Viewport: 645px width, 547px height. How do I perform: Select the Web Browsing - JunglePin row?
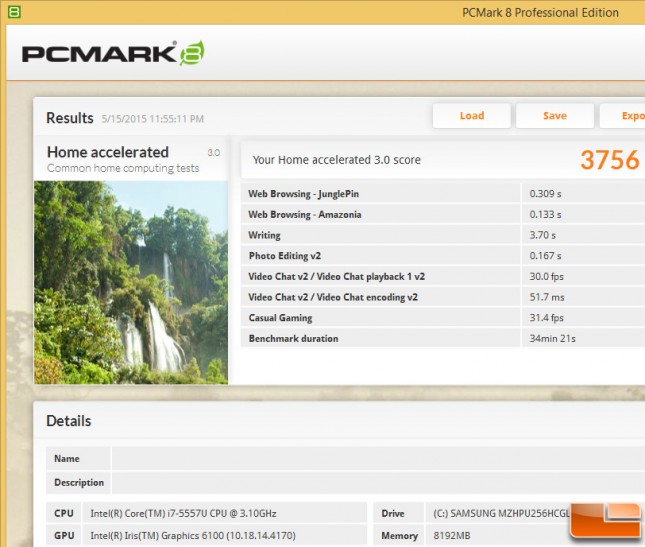click(443, 194)
